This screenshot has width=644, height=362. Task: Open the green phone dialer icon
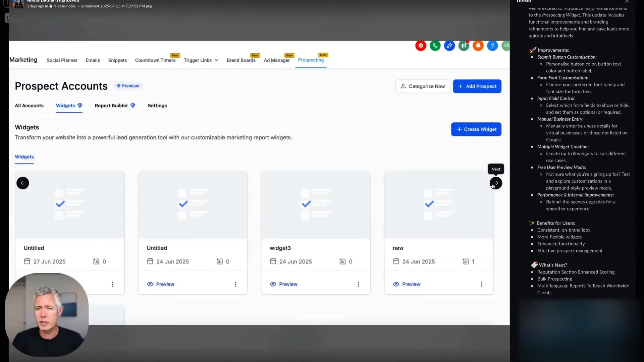tap(435, 46)
